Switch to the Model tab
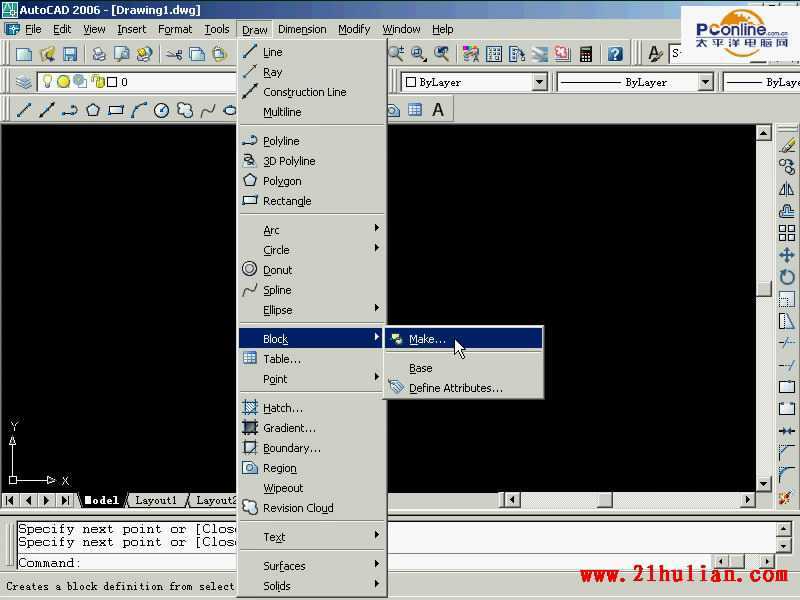800x600 pixels. coord(102,500)
